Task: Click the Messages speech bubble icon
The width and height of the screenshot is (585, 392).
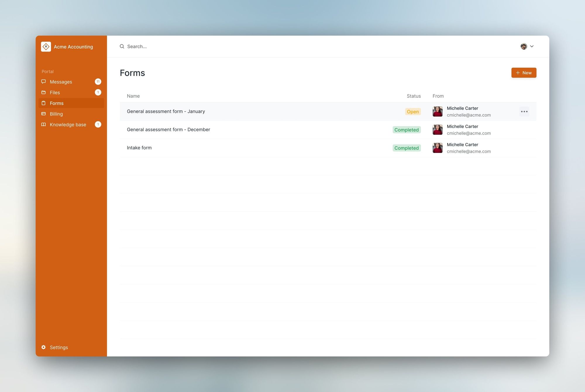Action: pos(44,82)
